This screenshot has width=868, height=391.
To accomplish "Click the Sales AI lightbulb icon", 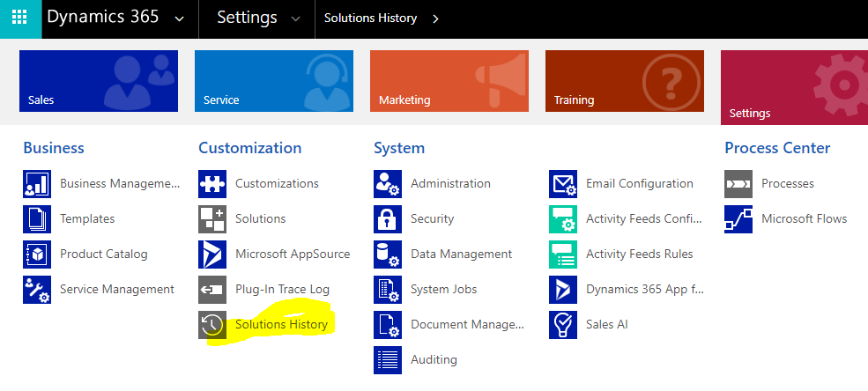I will (563, 325).
